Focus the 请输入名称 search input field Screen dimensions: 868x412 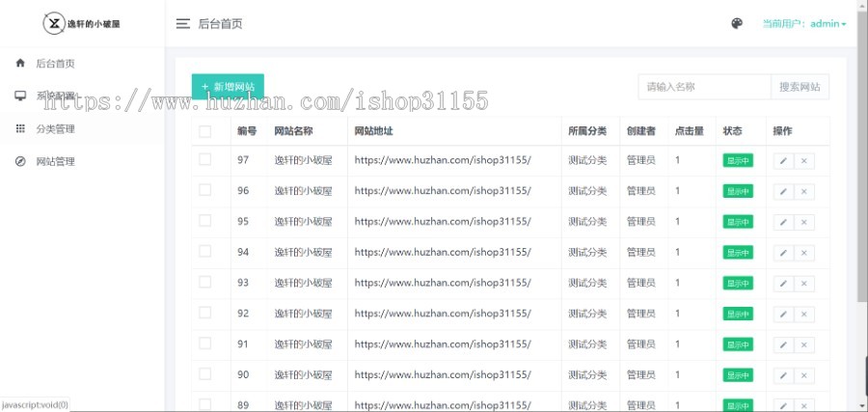tap(705, 87)
